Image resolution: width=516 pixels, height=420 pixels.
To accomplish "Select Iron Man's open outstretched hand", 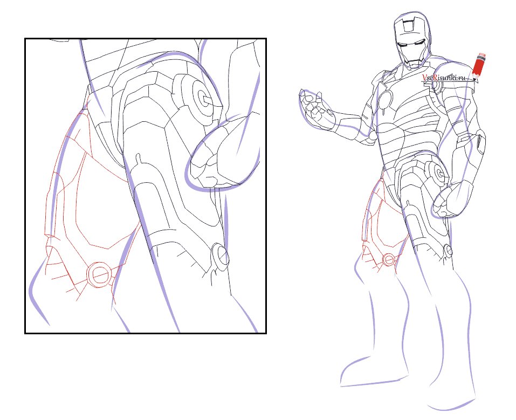I will tap(317, 111).
